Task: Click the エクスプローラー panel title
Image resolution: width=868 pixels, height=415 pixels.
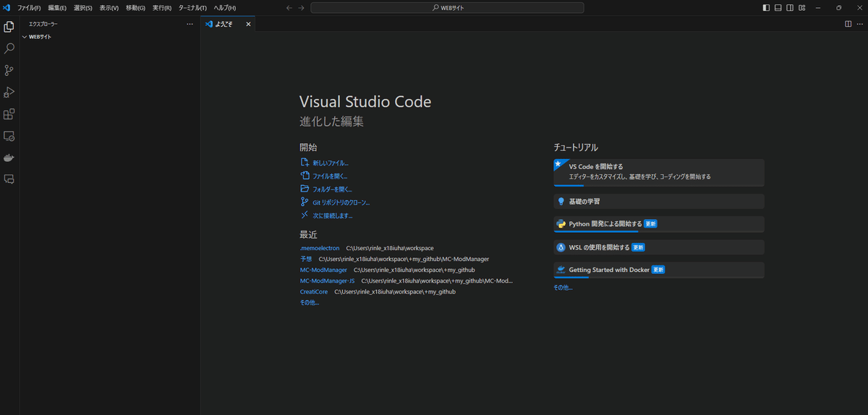Action: tap(43, 24)
